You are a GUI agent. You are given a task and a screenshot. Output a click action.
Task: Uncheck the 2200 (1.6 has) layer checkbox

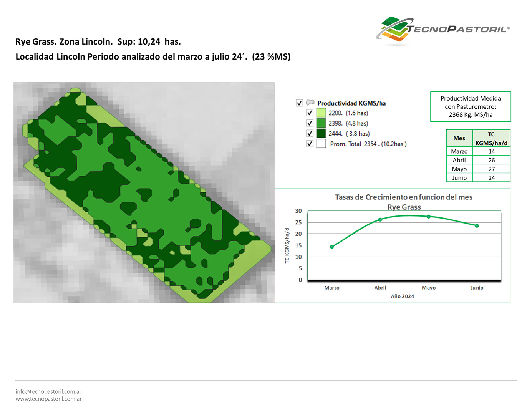pos(310,113)
